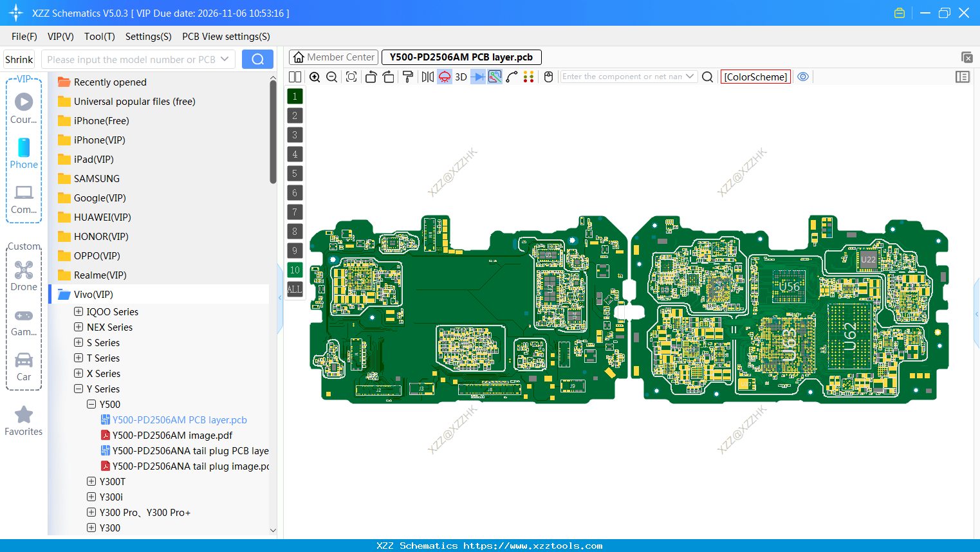Toggle layer 10 in the layer list

pos(295,270)
